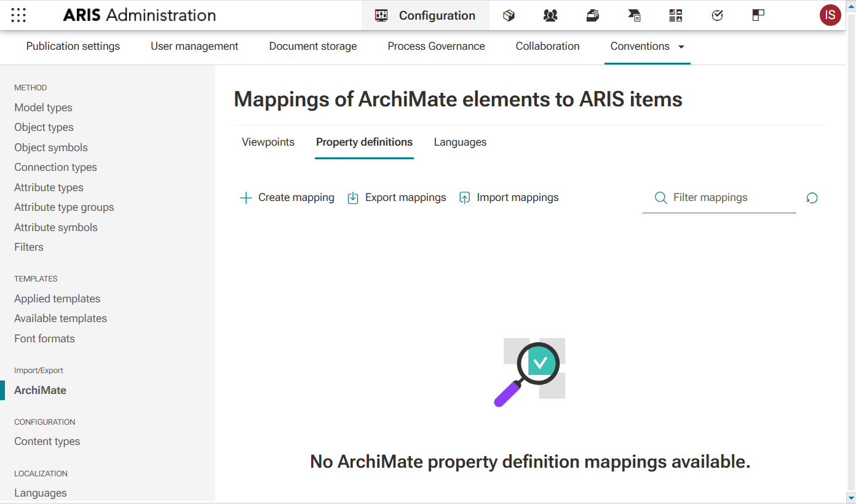Image resolution: width=856 pixels, height=504 pixels.
Task: Switch to the Viewpoints tab
Action: click(x=267, y=142)
